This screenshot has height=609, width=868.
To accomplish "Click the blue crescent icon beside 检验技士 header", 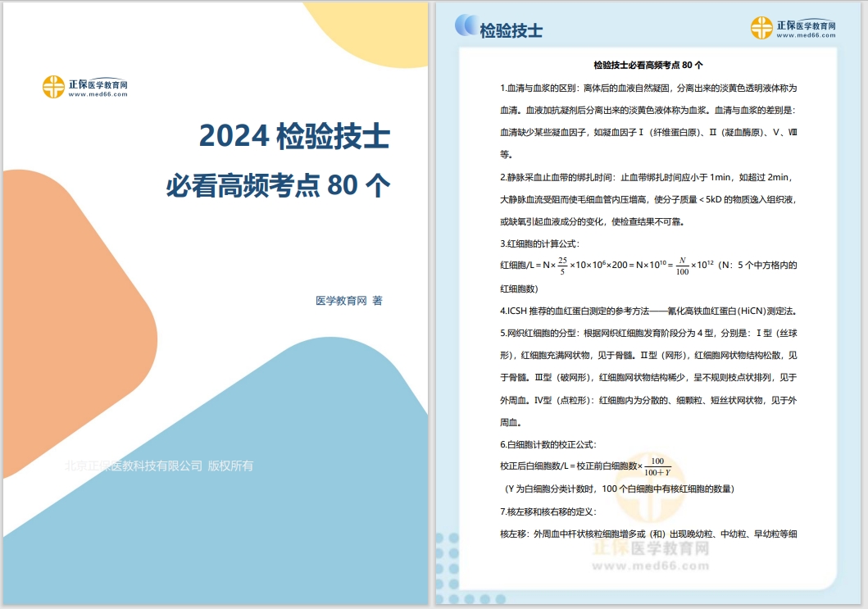I will (466, 26).
